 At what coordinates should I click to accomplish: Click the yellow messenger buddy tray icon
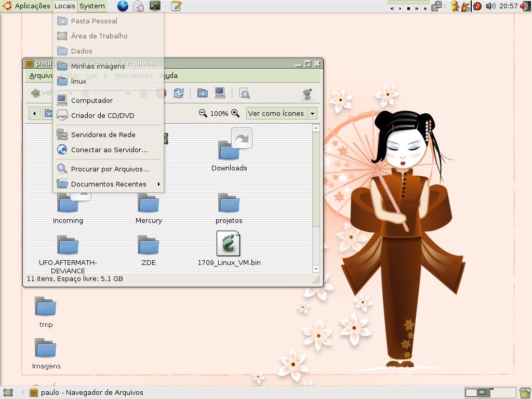[x=455, y=6]
